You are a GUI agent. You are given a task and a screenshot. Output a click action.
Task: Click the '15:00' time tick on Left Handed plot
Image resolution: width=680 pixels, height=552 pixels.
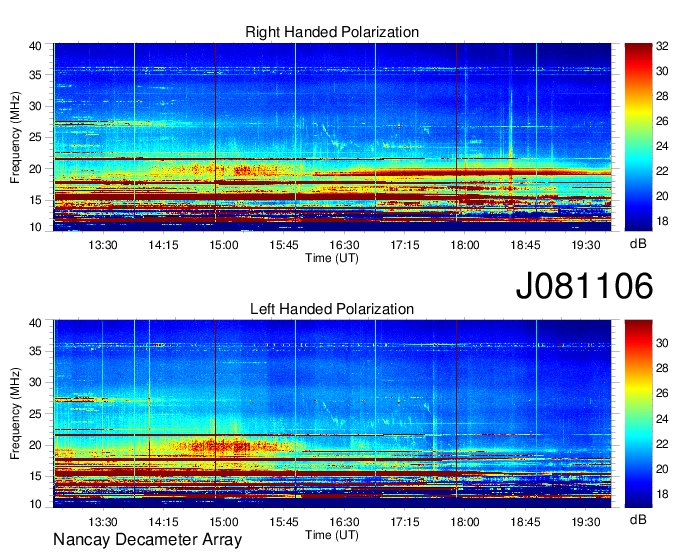[224, 522]
